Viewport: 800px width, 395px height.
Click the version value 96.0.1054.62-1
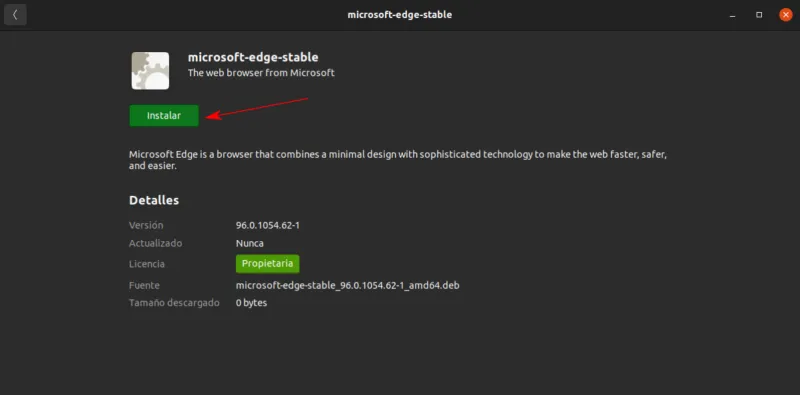pyautogui.click(x=267, y=225)
